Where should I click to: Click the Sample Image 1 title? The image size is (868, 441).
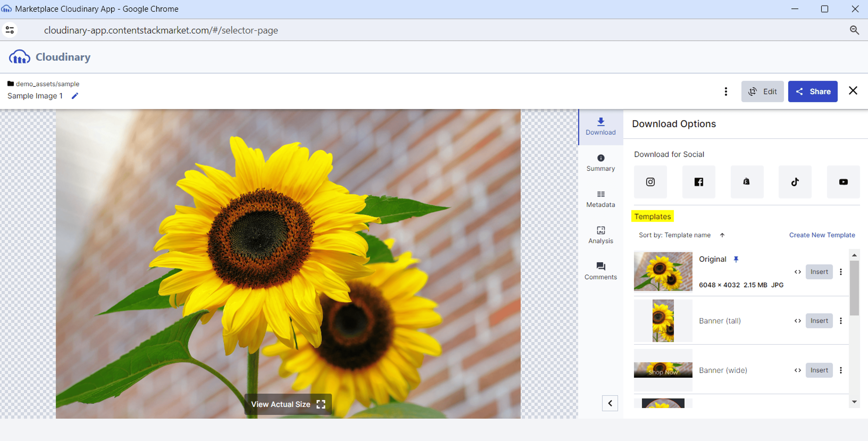tap(35, 96)
